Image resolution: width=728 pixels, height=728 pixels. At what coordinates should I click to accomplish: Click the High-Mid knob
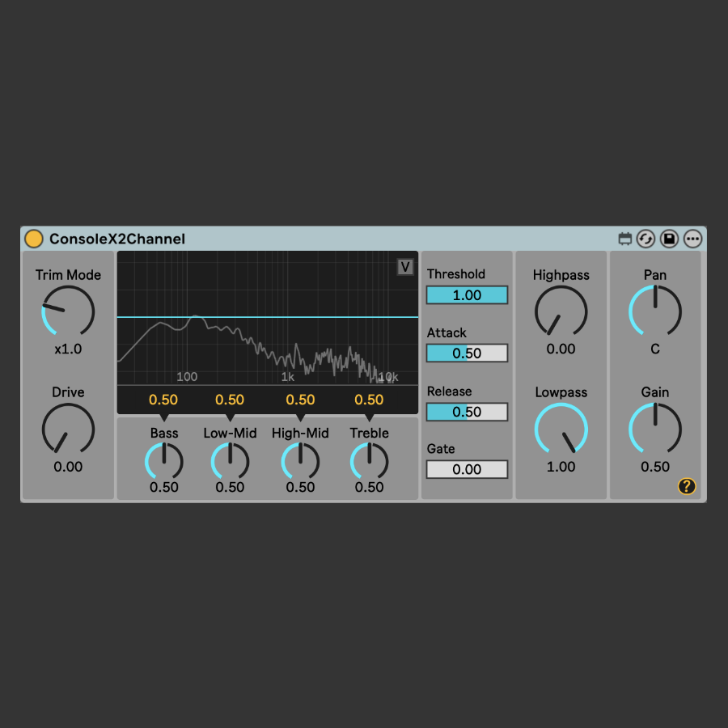click(300, 462)
